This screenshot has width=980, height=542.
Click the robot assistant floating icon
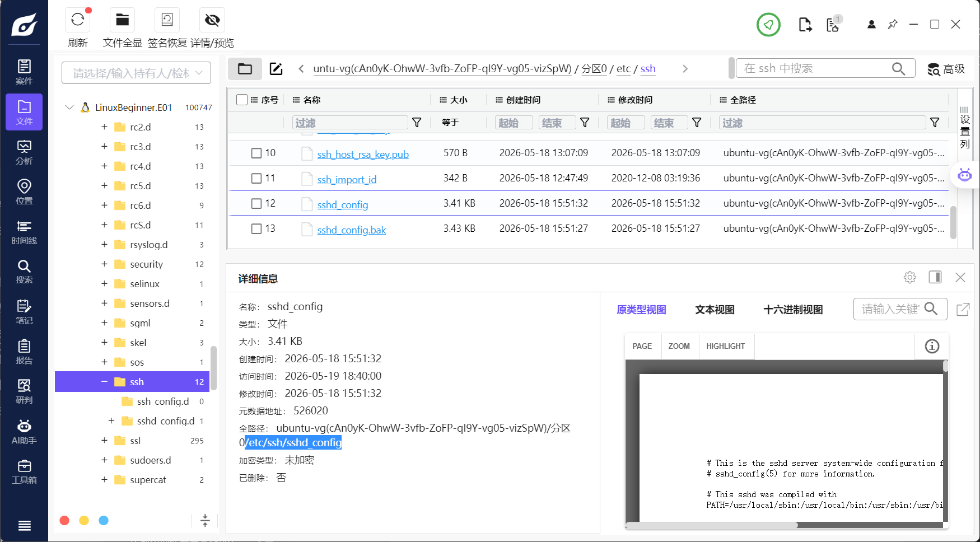point(964,175)
